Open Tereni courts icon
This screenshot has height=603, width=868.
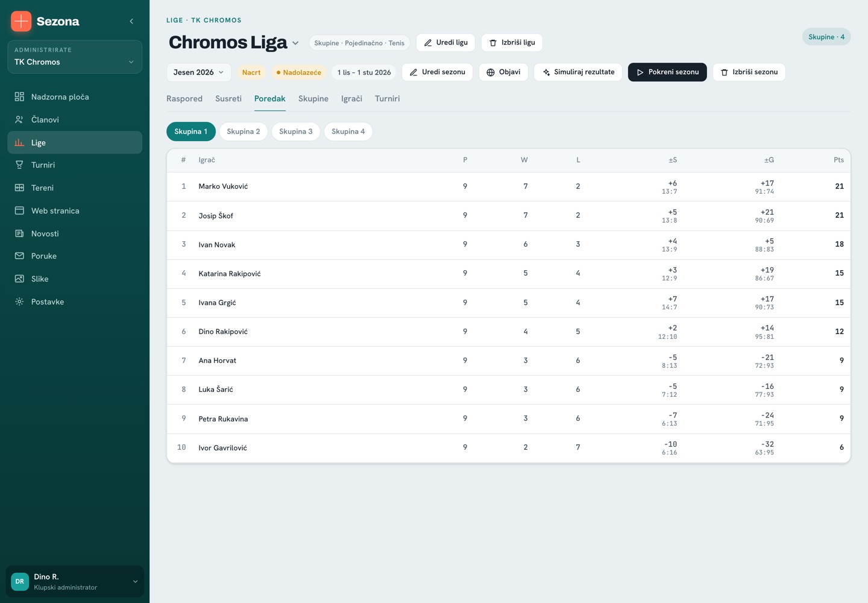pyautogui.click(x=19, y=188)
